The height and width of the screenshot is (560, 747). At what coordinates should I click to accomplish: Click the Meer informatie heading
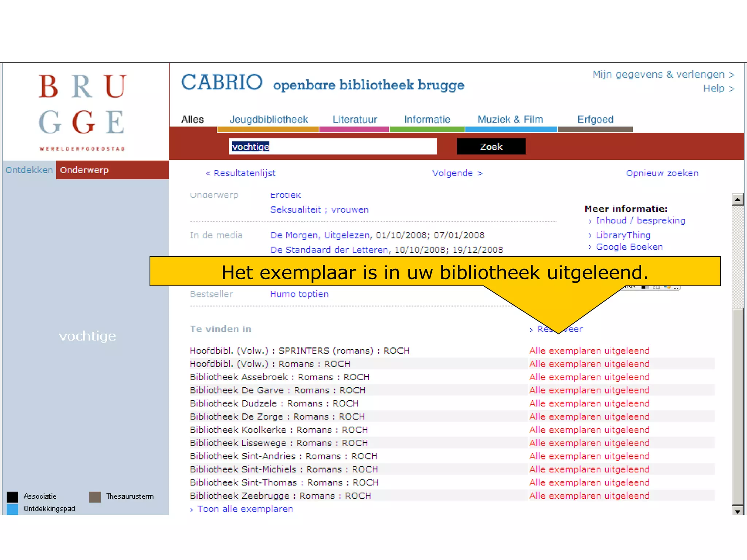click(x=626, y=209)
